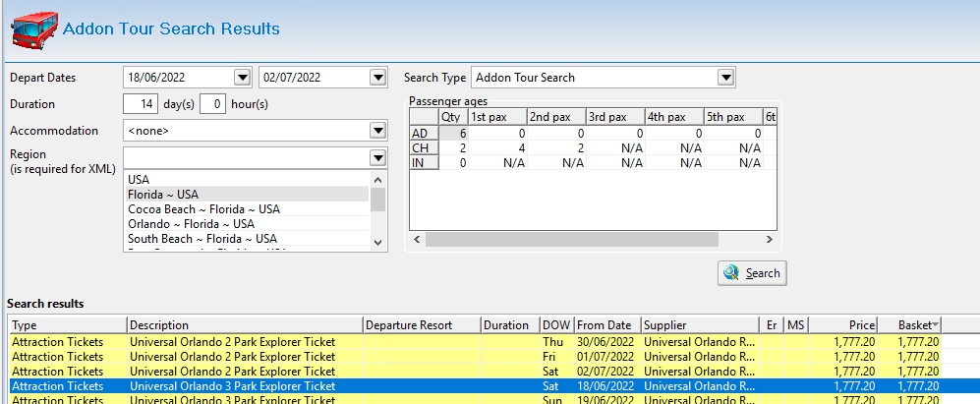Select Orlando ~ Florida ~ USA region
The width and height of the screenshot is (980, 404).
coord(191,224)
